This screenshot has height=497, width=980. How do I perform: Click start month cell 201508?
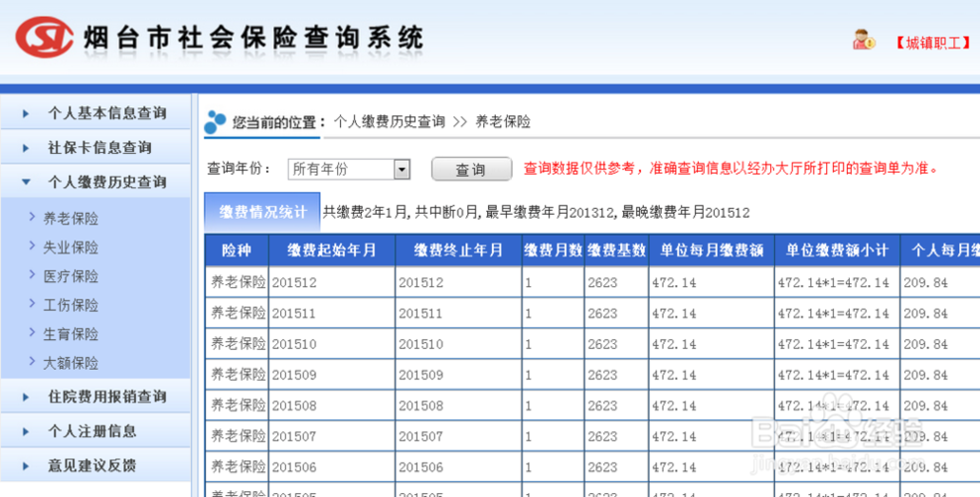click(x=332, y=406)
